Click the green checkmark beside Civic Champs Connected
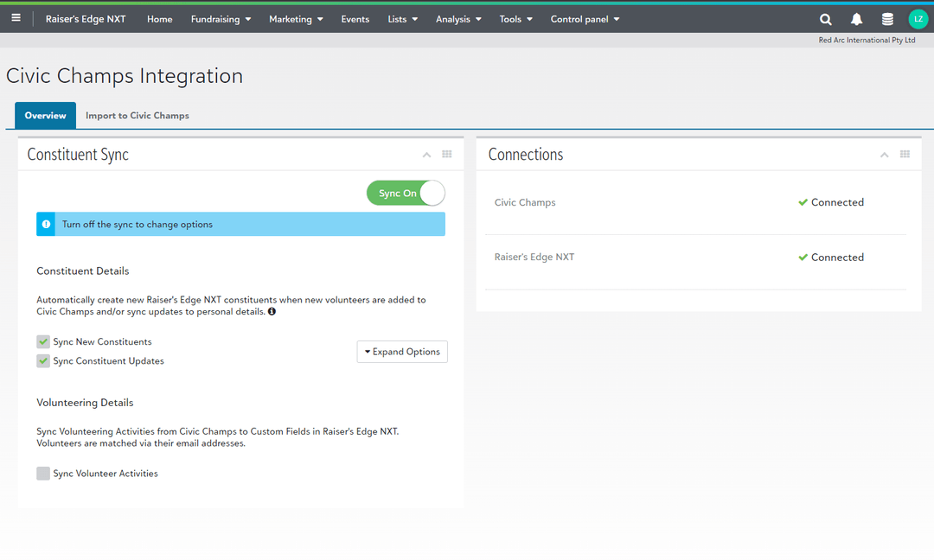 pyautogui.click(x=803, y=202)
